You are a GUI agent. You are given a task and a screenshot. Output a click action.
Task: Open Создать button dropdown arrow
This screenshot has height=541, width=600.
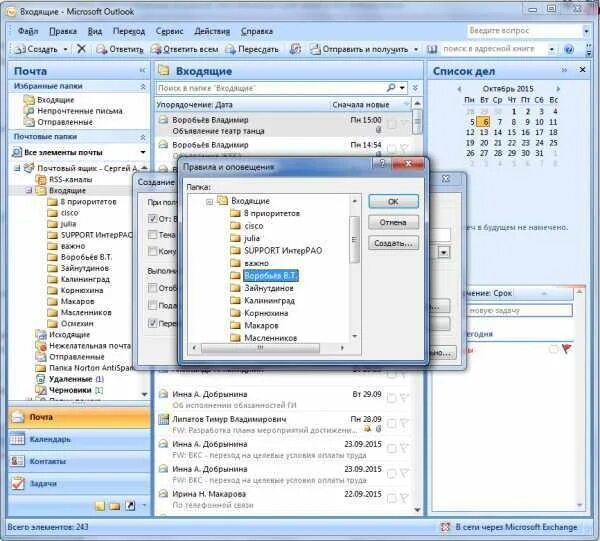point(65,49)
